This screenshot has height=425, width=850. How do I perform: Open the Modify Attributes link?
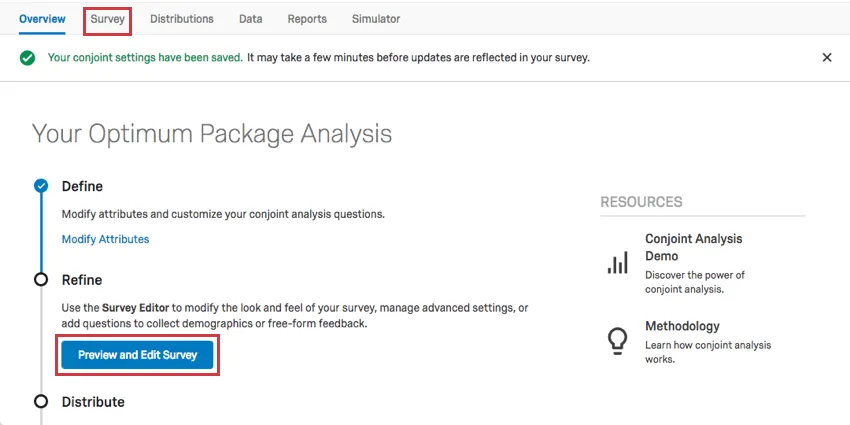105,239
